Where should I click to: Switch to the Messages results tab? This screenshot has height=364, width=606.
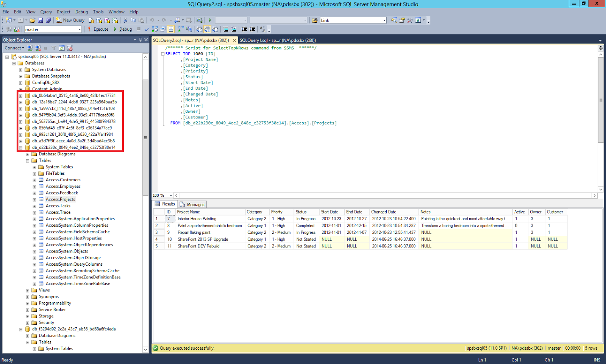coord(192,204)
